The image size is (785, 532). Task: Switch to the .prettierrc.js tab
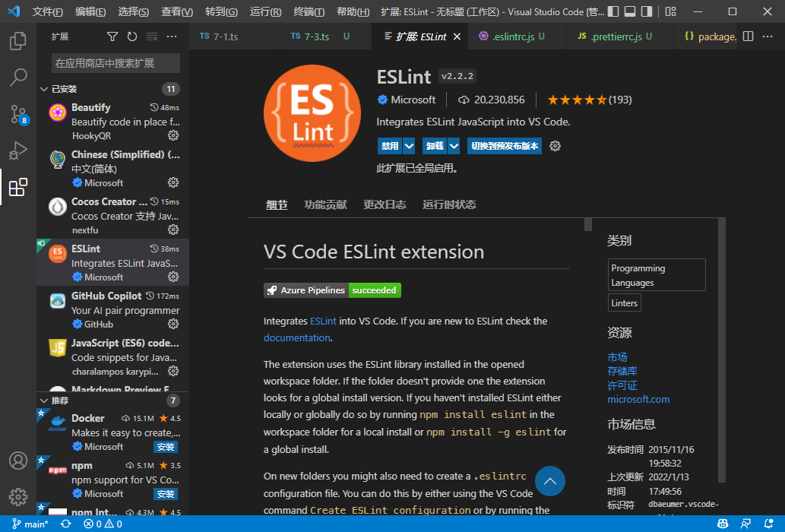point(621,36)
